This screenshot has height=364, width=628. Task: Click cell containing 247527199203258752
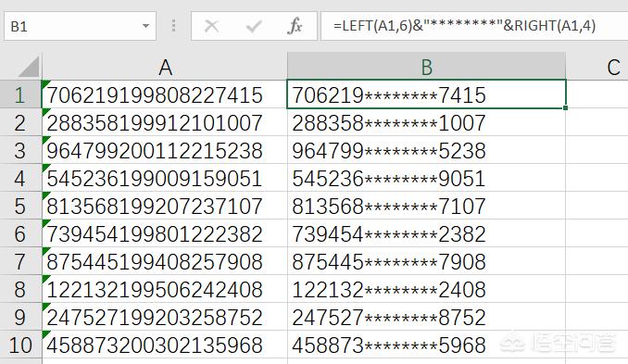coord(165,317)
